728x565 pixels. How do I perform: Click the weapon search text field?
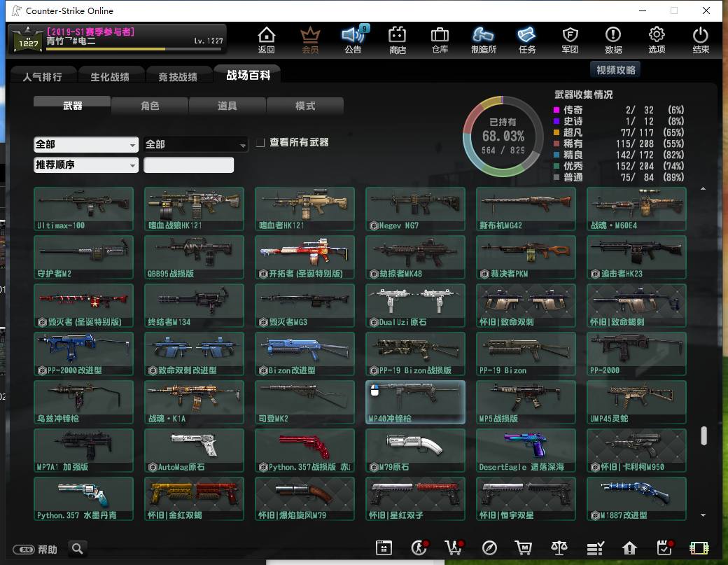188,165
